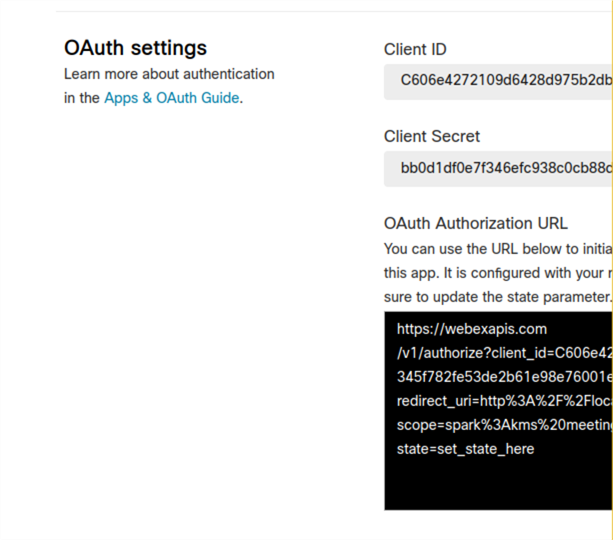Click the empty black area below state line
The image size is (613, 540).
tap(498, 485)
